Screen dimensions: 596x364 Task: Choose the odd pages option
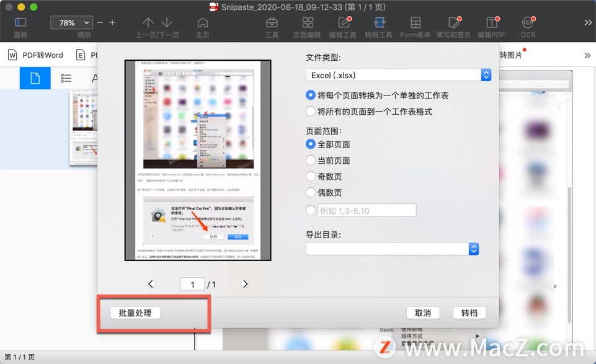point(311,176)
